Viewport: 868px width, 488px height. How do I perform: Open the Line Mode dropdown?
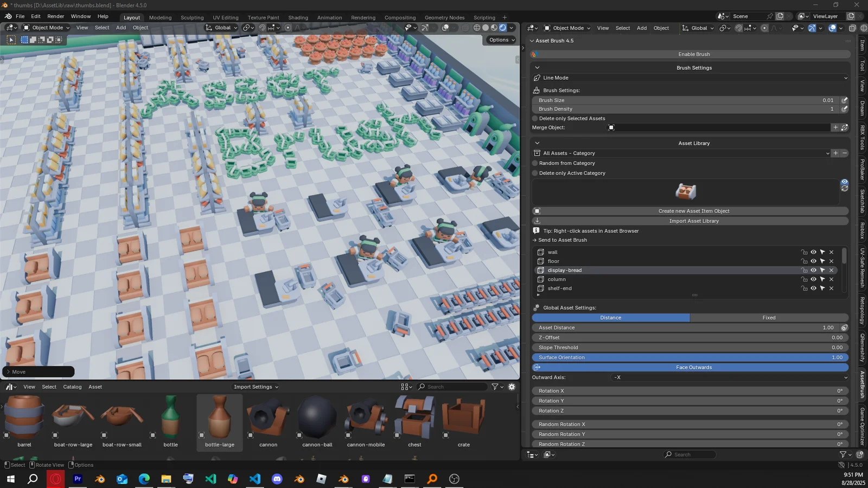point(689,78)
